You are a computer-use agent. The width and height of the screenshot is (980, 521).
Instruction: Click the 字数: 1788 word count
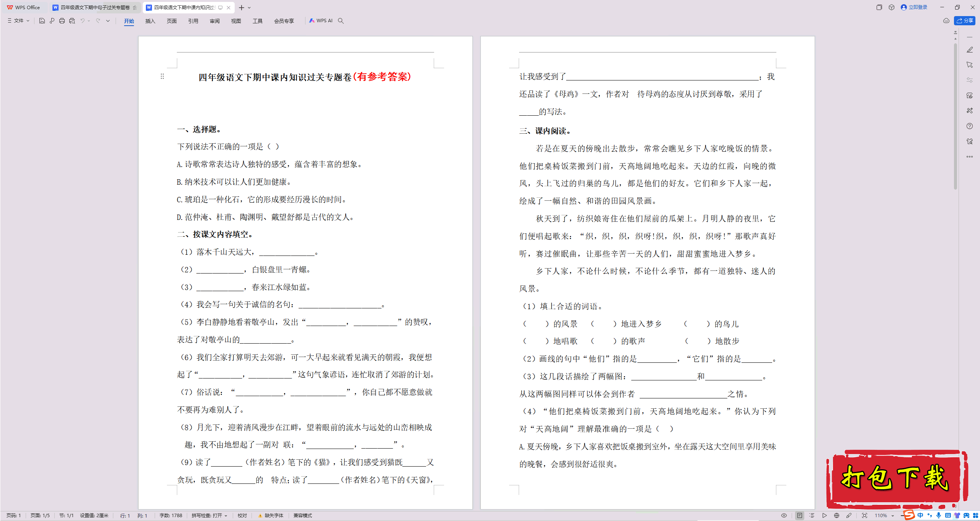point(171,516)
